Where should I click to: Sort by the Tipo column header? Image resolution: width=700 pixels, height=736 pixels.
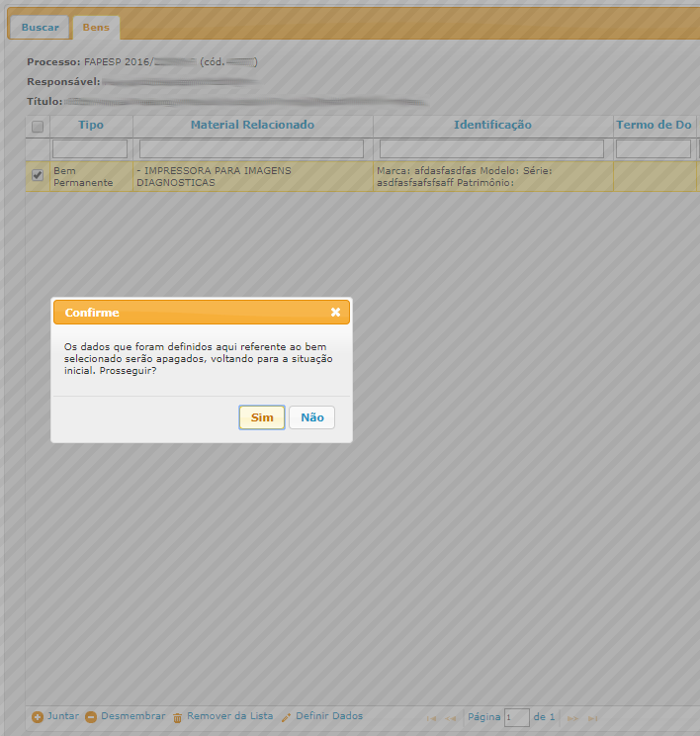91,125
